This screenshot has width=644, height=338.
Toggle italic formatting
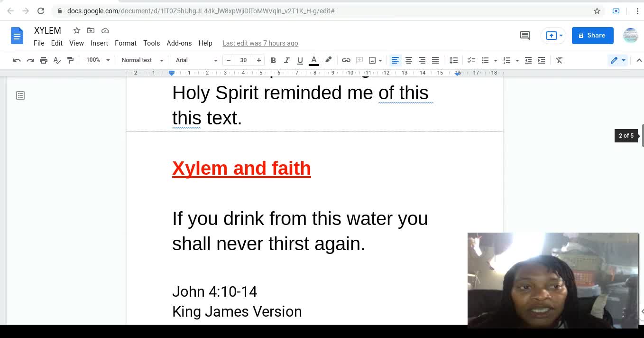click(286, 60)
